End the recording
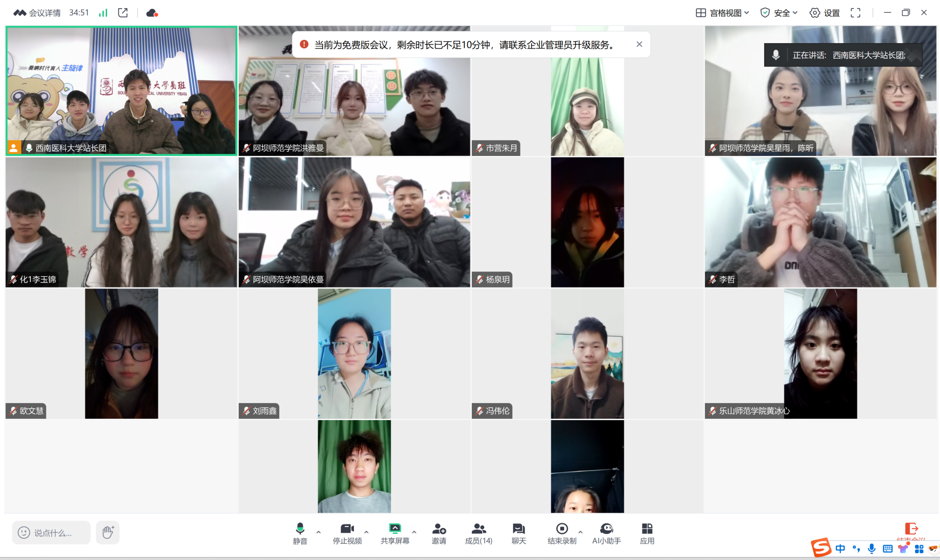940x560 pixels. pyautogui.click(x=562, y=533)
